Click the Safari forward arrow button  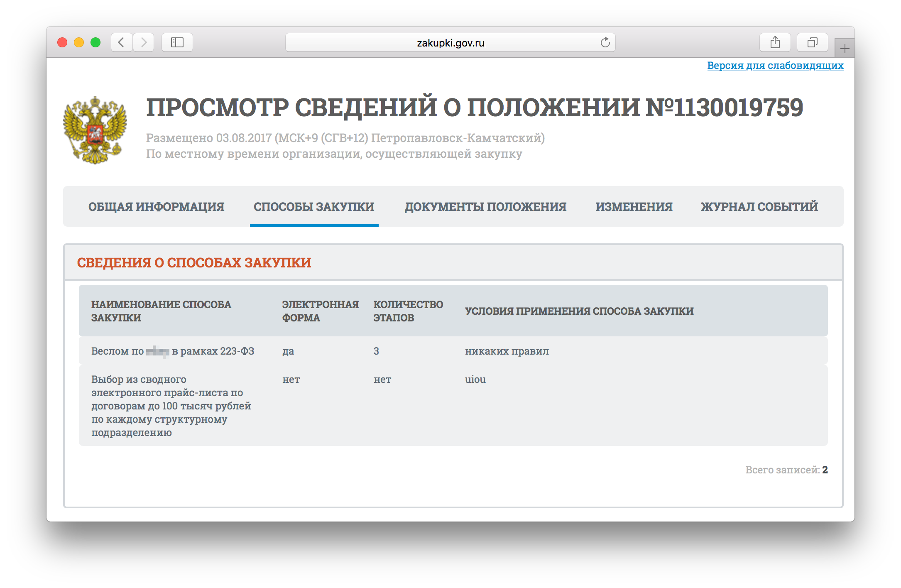pyautogui.click(x=144, y=42)
